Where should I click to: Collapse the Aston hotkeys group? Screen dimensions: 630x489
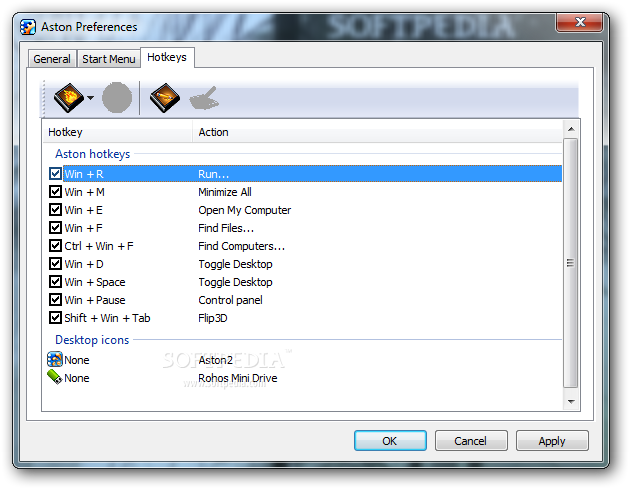pyautogui.click(x=92, y=154)
